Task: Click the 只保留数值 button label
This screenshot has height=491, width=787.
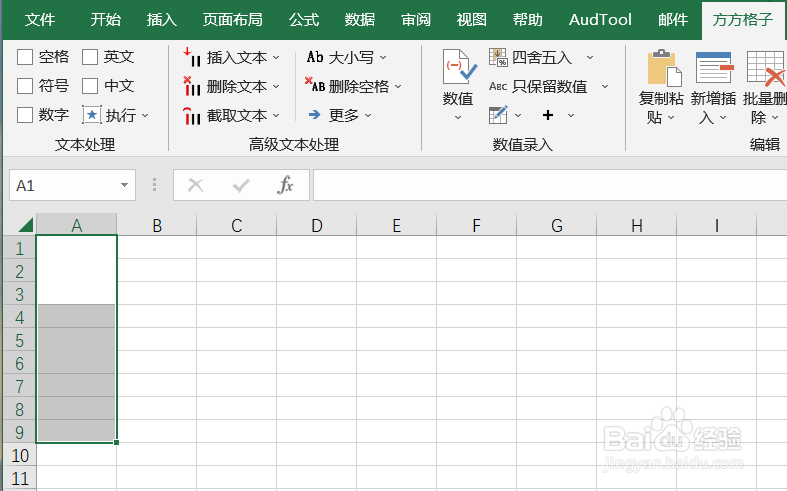Action: (x=550, y=86)
